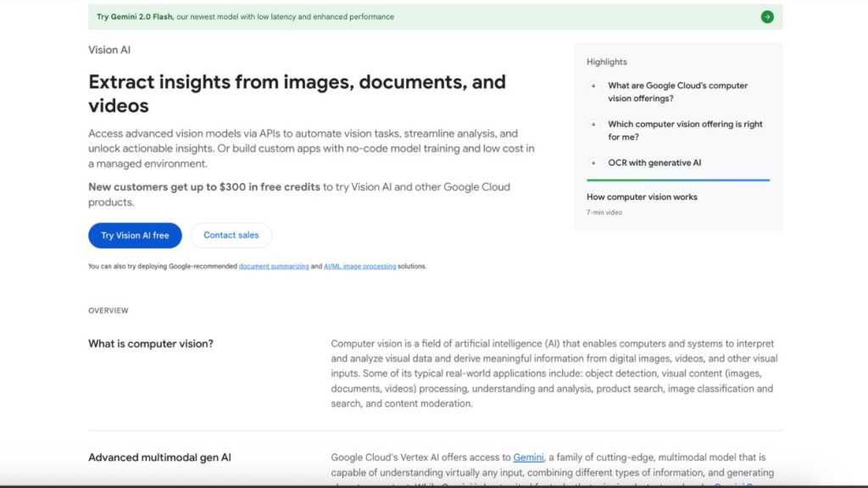Open the AI/ML image processing link
The width and height of the screenshot is (868, 488).
pyautogui.click(x=359, y=266)
